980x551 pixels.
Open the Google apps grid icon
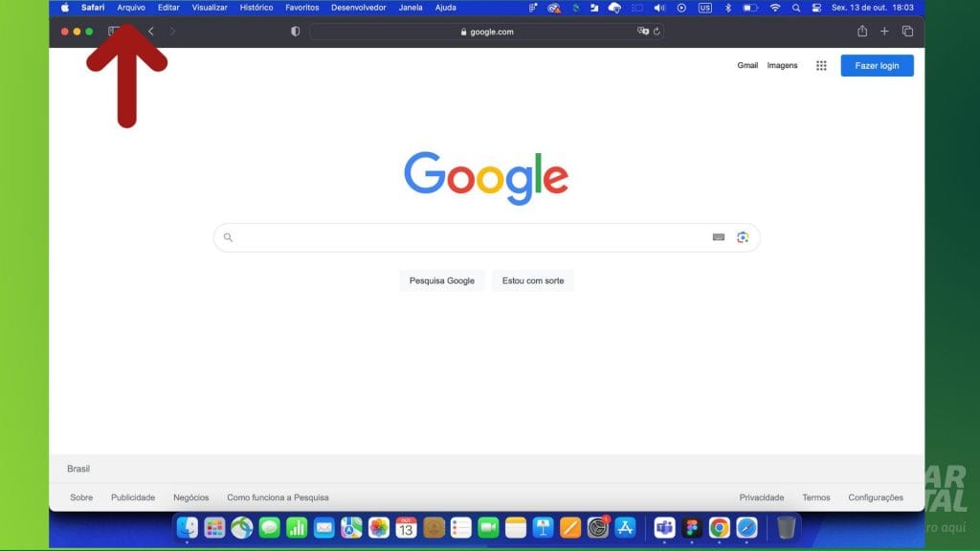click(821, 66)
